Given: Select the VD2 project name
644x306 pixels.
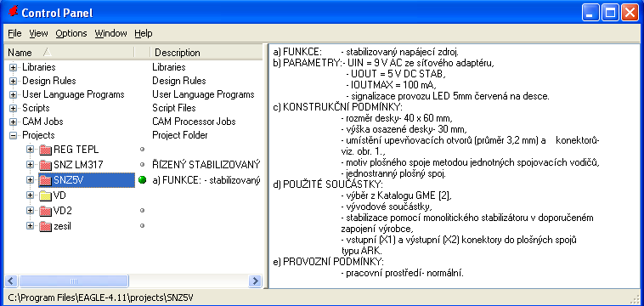Looking at the screenshot, I should coord(62,210).
